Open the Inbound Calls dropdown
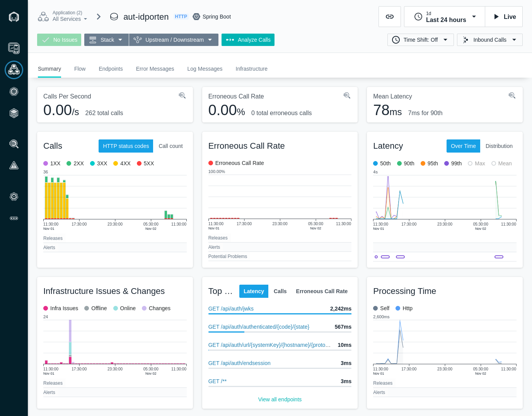Screen dimensions: 532x416 pyautogui.click(x=490, y=40)
